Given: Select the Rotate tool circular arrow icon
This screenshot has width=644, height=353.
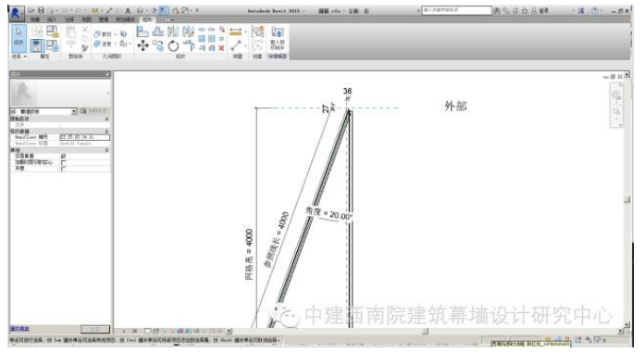Looking at the screenshot, I should (x=173, y=45).
